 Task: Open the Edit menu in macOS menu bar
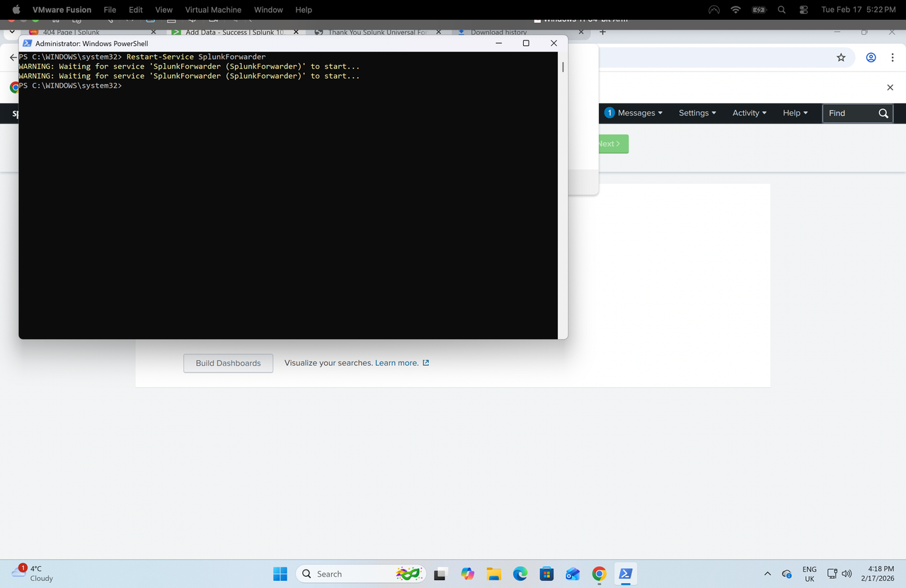136,10
